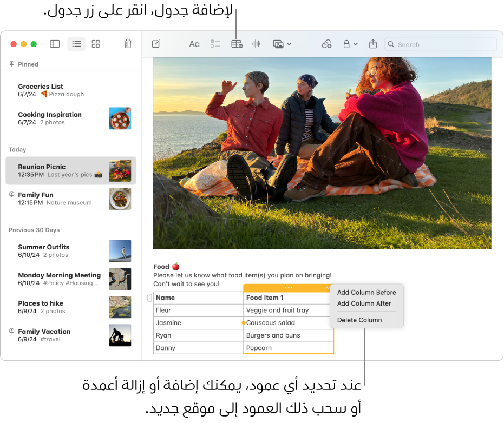The height and width of the screenshot is (423, 504).
Task: Click the Fleur cell
Action: pyautogui.click(x=198, y=310)
